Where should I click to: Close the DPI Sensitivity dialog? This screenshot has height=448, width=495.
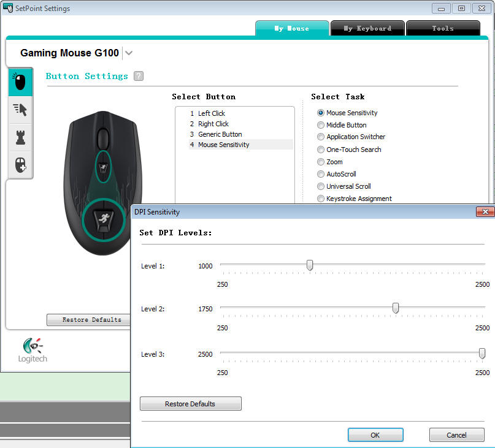[485, 211]
